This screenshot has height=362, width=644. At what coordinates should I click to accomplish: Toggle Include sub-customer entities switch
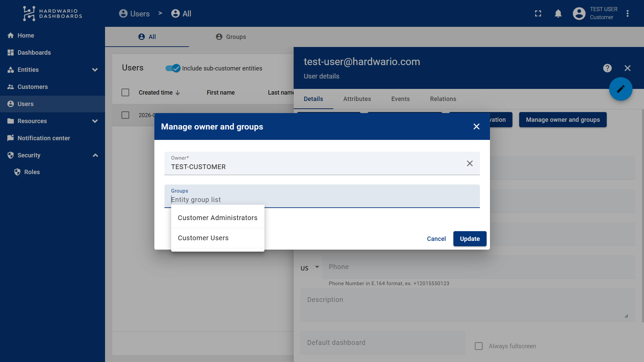click(x=173, y=68)
